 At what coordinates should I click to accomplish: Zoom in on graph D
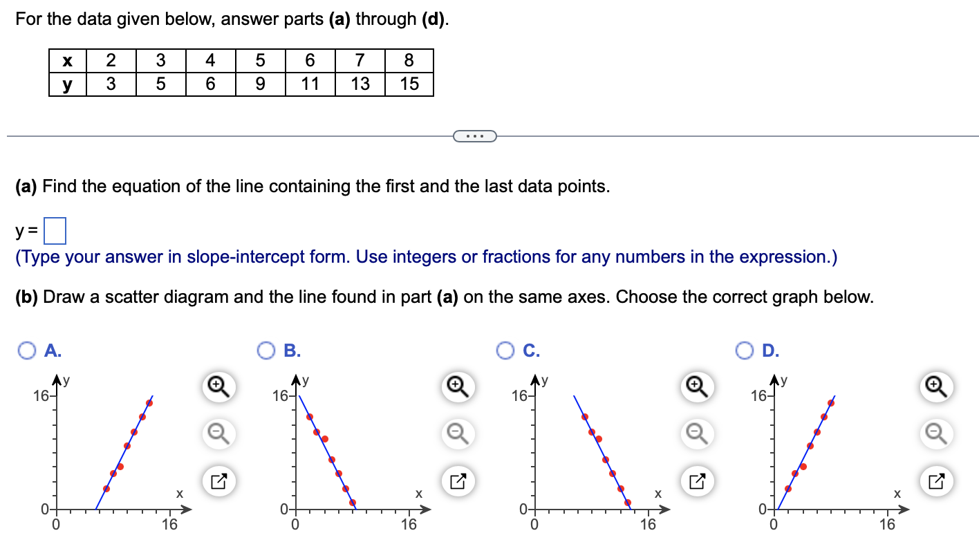(935, 387)
